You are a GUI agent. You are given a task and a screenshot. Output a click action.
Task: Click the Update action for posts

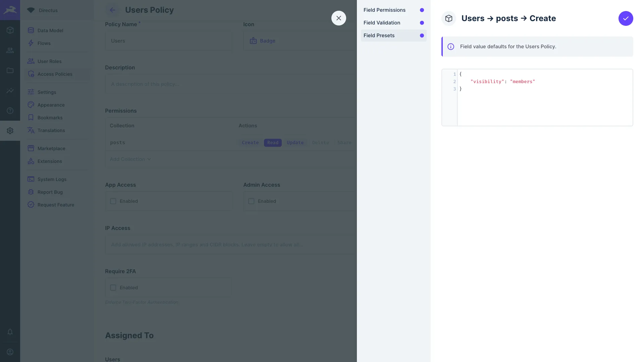point(295,142)
